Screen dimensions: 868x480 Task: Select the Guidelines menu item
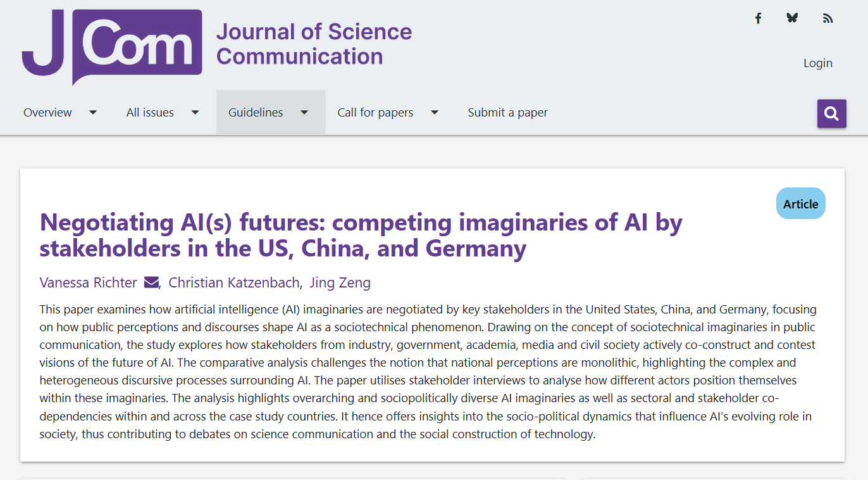pos(256,113)
